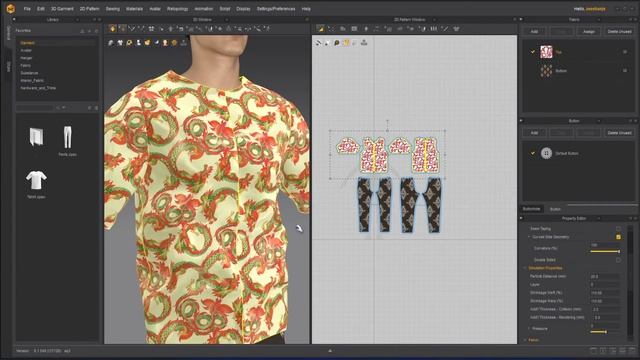Toggle the checkmark next to the Top fabric
The height and width of the screenshot is (360, 640).
pos(533,52)
